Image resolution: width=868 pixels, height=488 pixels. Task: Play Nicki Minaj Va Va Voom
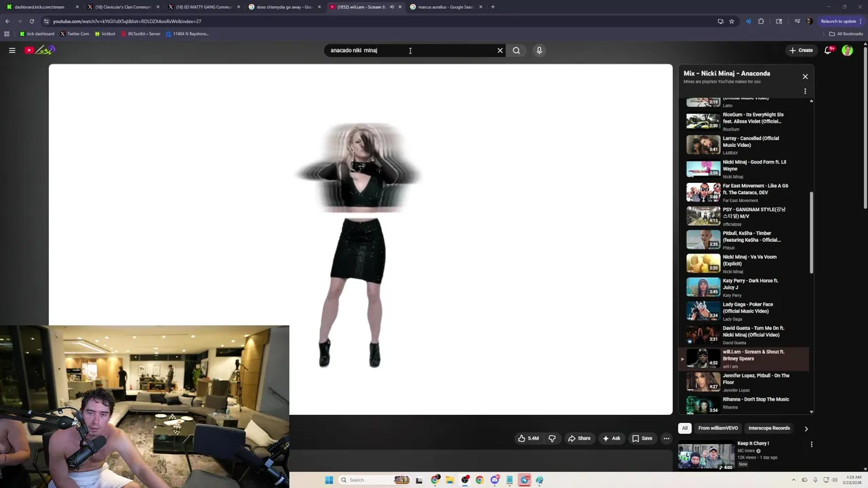[x=745, y=264]
